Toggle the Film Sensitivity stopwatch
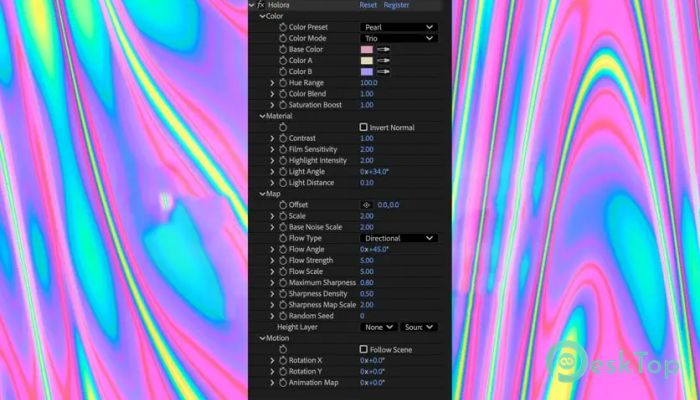This screenshot has width=700, height=400. click(283, 150)
